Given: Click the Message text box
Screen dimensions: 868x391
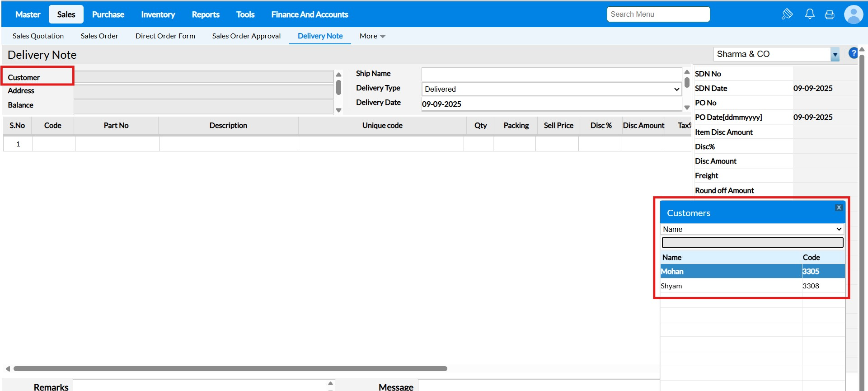Looking at the screenshot, I should 539,386.
